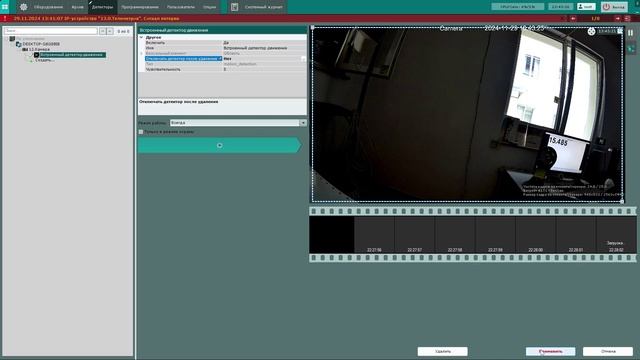This screenshot has width=640, height=360.
Task: Expand the Визуальный элемент row
Action: coord(142,53)
